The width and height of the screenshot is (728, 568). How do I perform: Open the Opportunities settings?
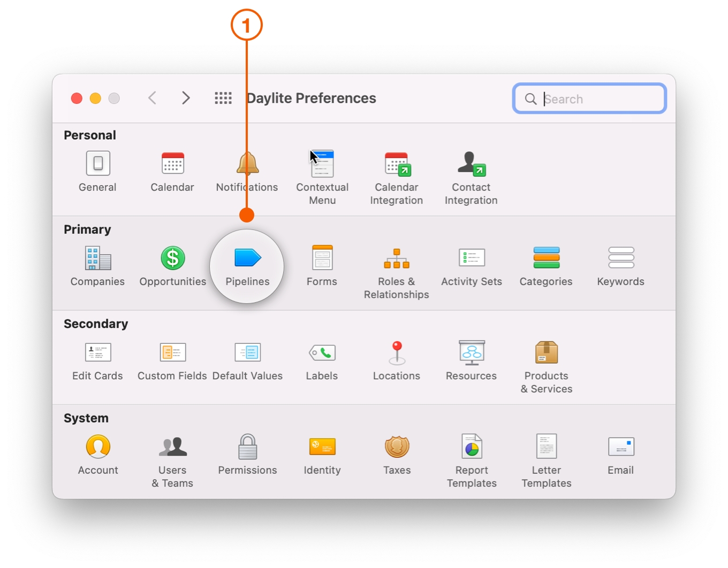[172, 265]
